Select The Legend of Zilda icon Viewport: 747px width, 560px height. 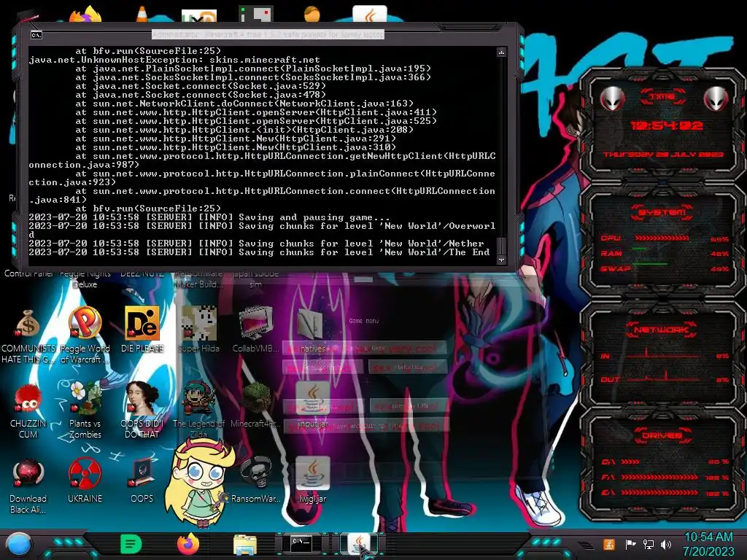(198, 410)
